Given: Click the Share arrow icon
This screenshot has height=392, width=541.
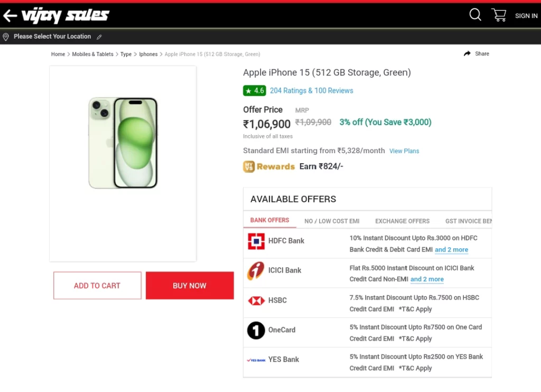Looking at the screenshot, I should pos(467,53).
